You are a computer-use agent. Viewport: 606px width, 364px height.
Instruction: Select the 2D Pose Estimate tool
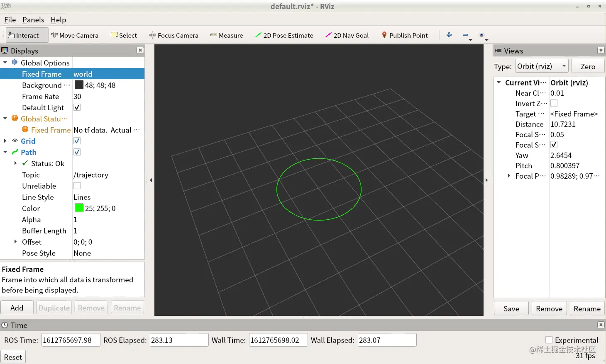coord(284,35)
